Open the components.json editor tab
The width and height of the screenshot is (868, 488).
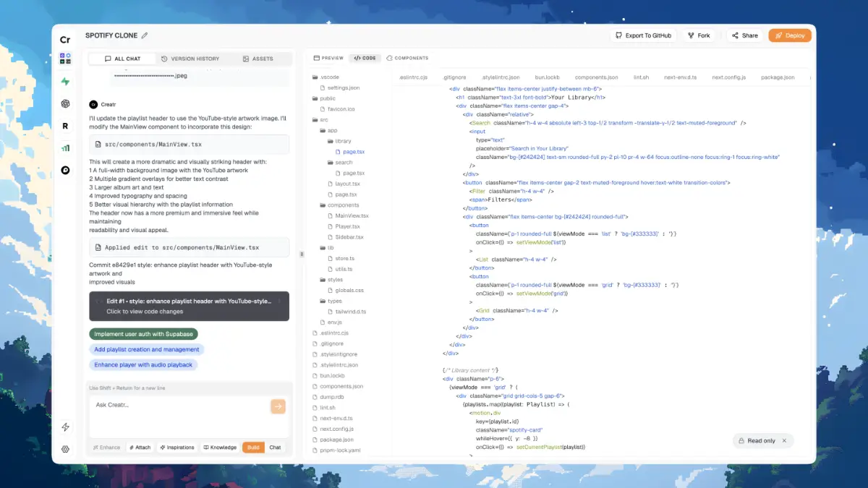coord(596,77)
